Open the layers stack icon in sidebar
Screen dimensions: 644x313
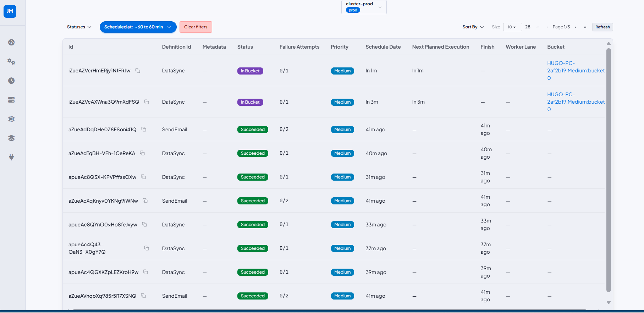[11, 138]
